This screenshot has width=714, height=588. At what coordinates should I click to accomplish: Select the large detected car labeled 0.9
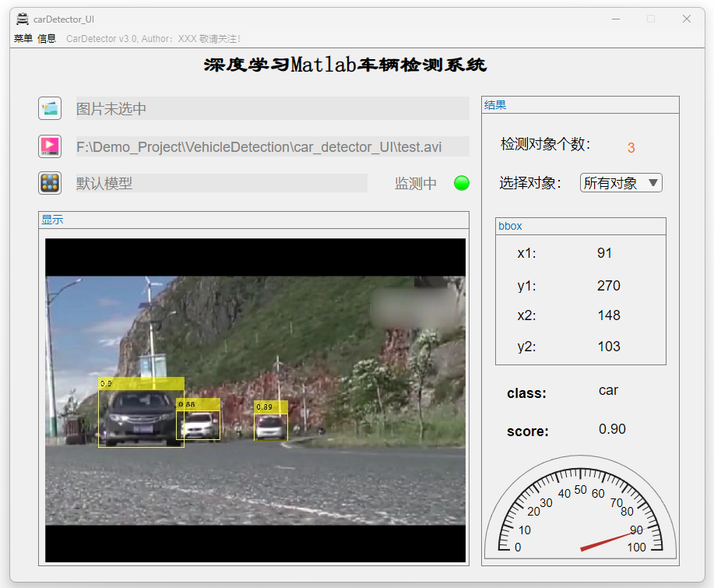[141, 417]
